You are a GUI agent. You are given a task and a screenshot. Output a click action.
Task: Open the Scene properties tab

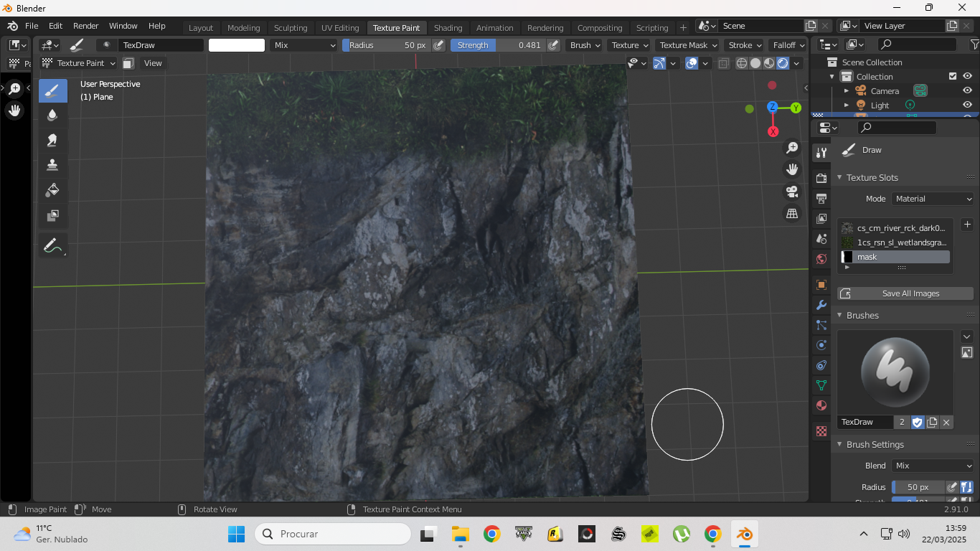[x=821, y=238]
